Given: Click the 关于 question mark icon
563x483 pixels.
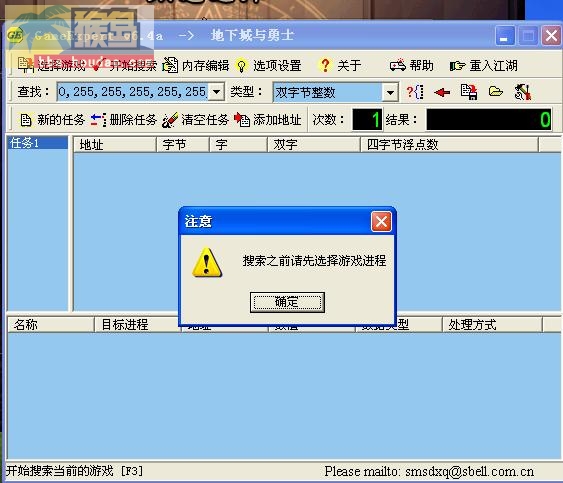Looking at the screenshot, I should pos(325,66).
